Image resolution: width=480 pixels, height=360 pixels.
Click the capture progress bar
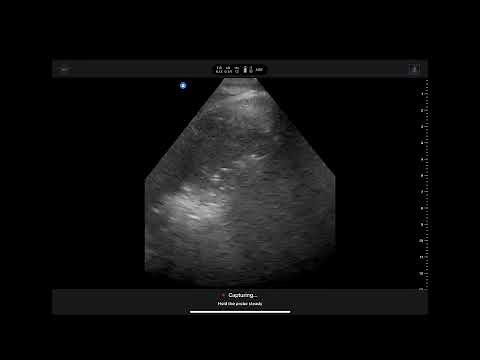coord(240,312)
